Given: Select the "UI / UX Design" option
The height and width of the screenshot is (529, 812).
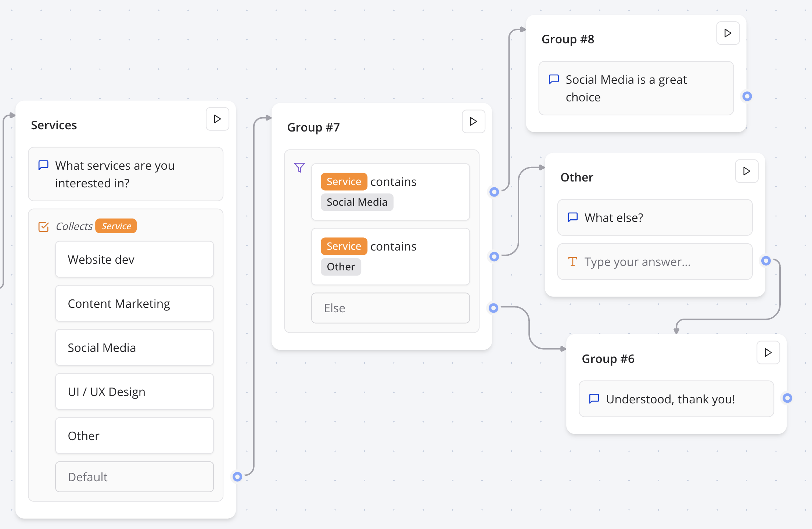Looking at the screenshot, I should (x=134, y=392).
